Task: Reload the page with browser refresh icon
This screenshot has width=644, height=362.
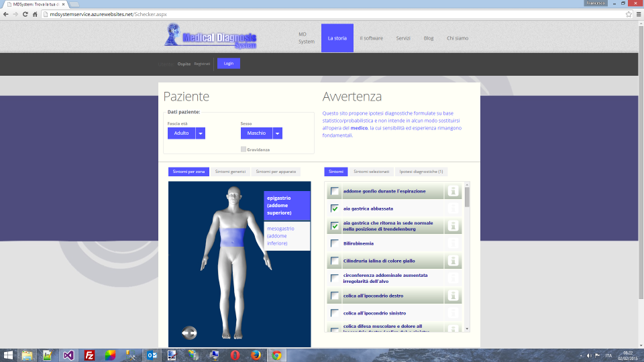Action: pos(25,13)
